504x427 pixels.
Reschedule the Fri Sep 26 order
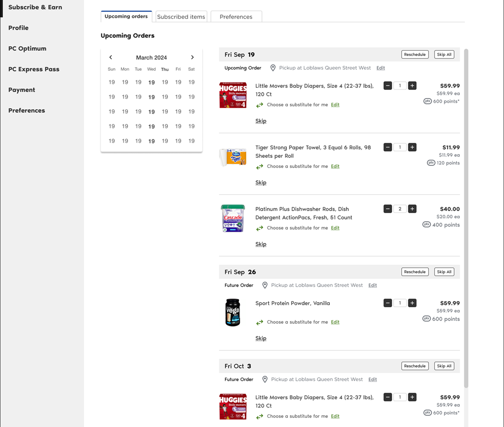coord(415,272)
